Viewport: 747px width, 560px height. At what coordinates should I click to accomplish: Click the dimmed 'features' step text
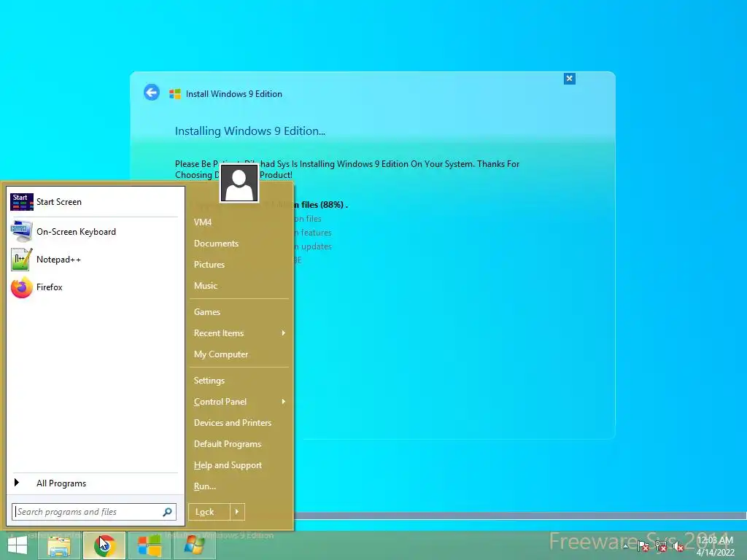tap(316, 233)
